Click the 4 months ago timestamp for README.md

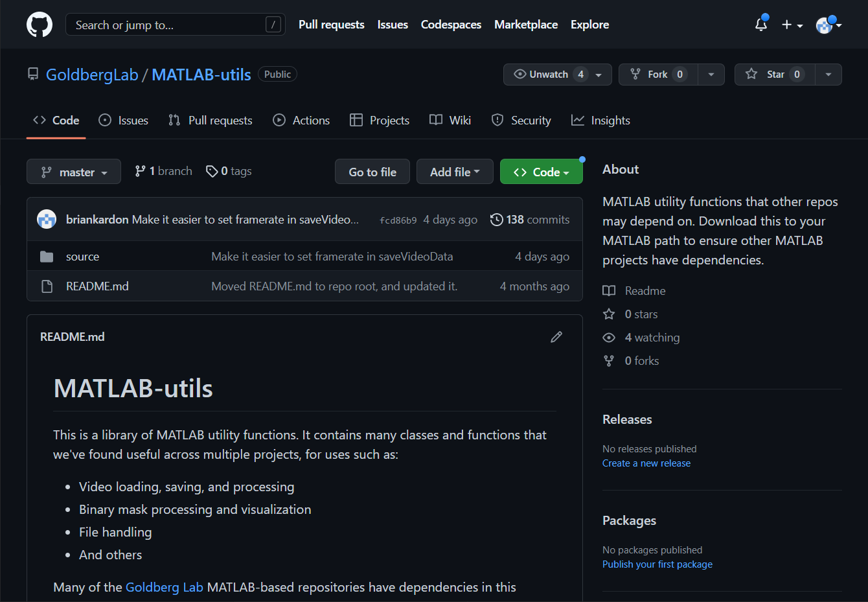(534, 286)
